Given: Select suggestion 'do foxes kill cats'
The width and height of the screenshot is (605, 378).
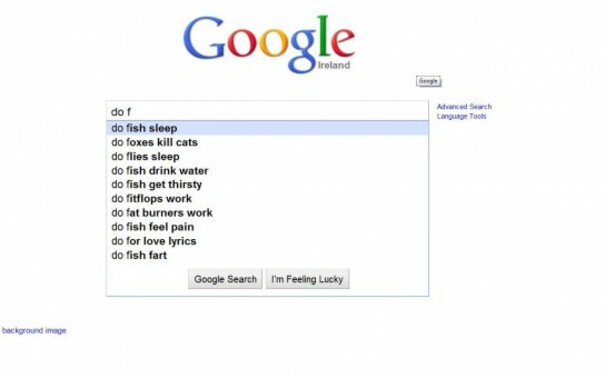Looking at the screenshot, I should pos(267,142).
